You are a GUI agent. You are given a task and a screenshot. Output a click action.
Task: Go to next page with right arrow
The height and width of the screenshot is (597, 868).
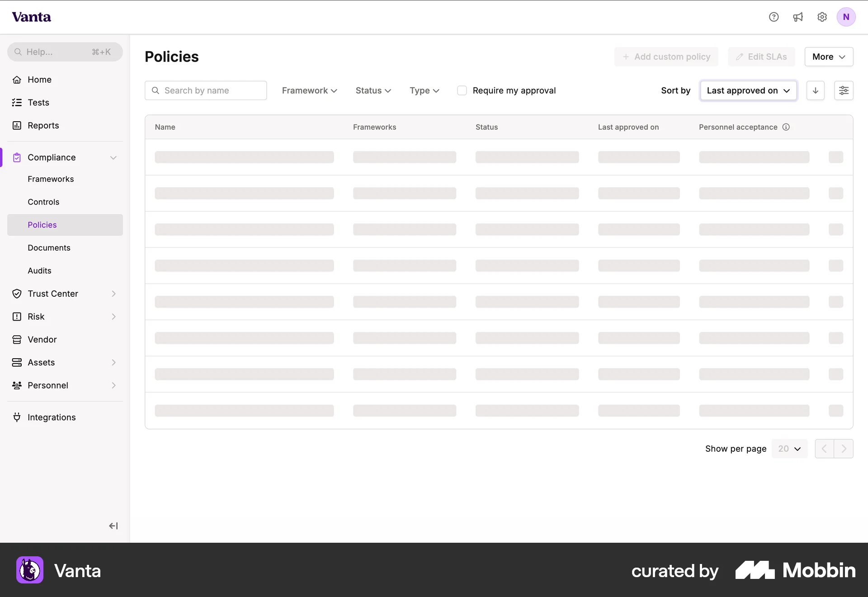point(844,448)
